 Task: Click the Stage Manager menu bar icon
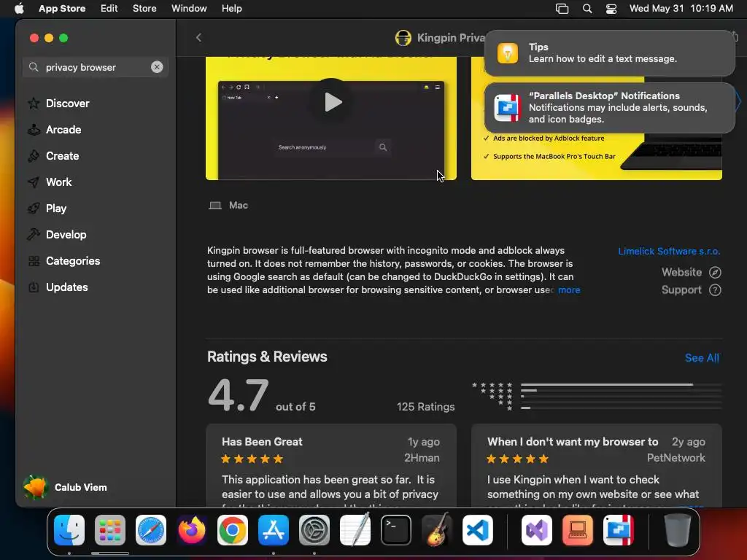click(x=562, y=9)
